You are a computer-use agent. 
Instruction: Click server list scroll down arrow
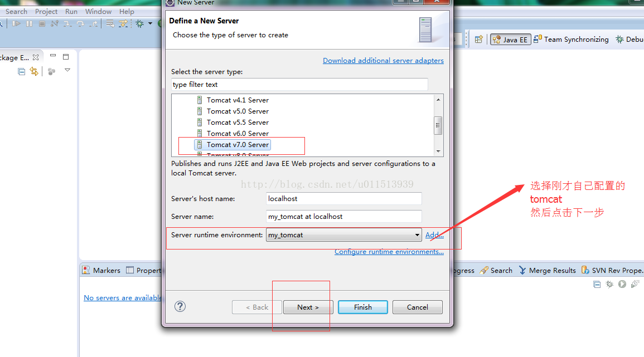pyautogui.click(x=438, y=151)
